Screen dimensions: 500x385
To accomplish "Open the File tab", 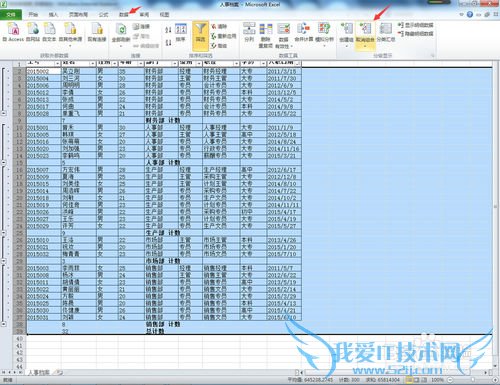I will [x=11, y=15].
